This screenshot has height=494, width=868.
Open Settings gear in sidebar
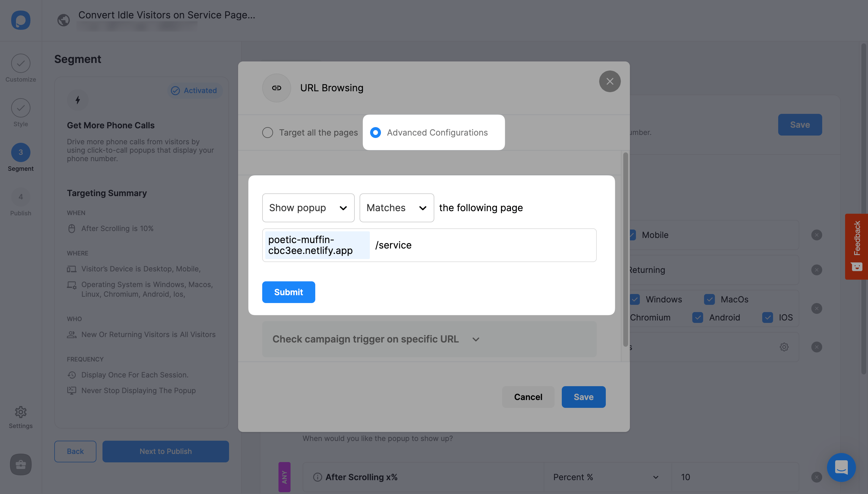(21, 417)
